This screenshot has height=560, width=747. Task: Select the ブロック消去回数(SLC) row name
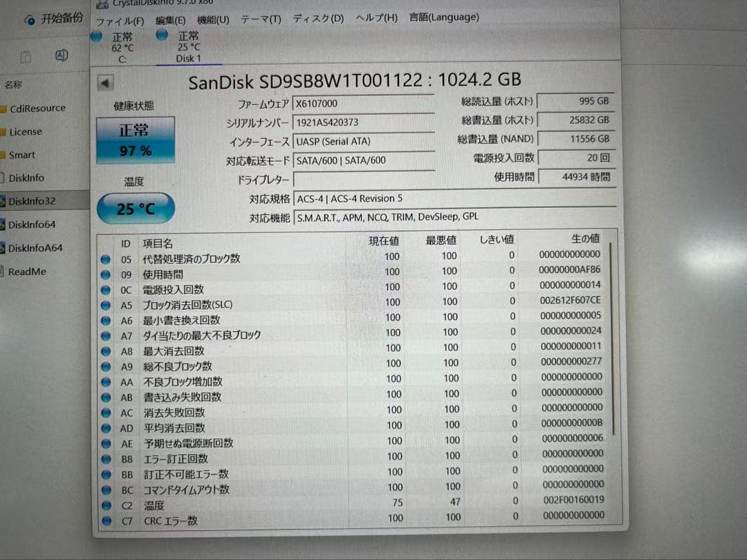(187, 305)
